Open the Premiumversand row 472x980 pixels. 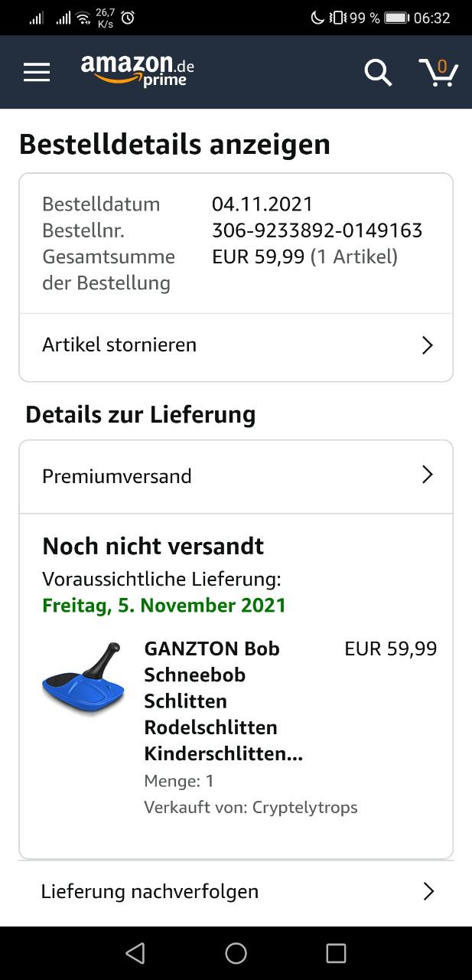pos(117,476)
